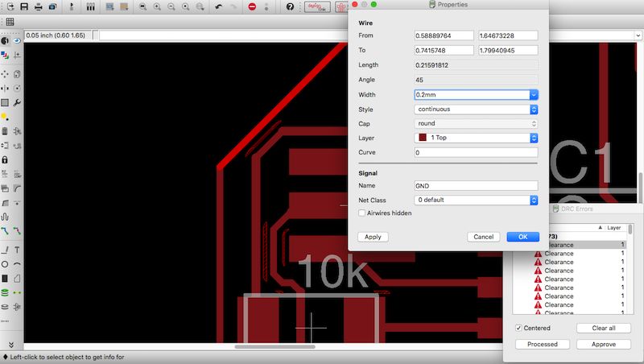Select the Mirror tool icon
Image resolution: width=644 pixels, height=364 pixels.
coord(5,88)
